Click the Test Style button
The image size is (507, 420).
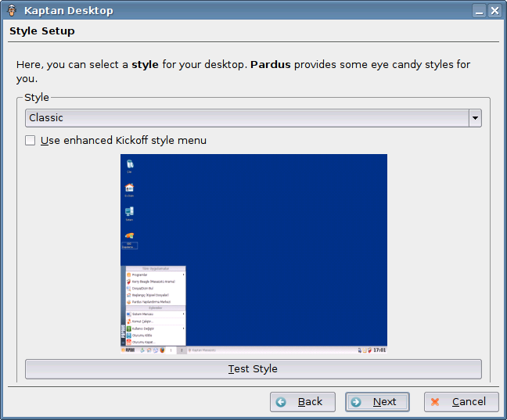point(253,369)
